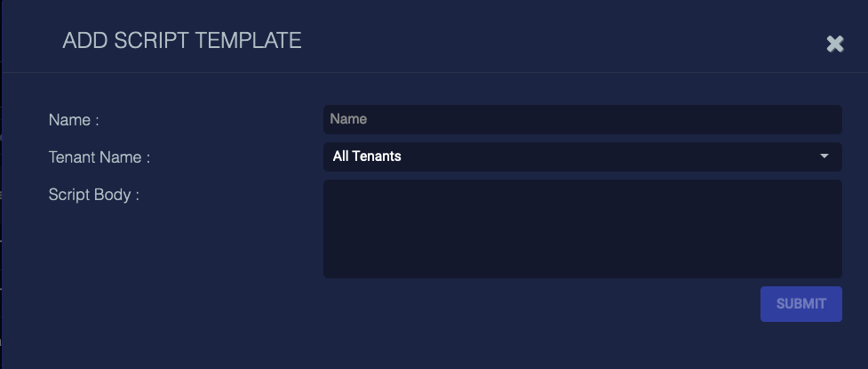Image resolution: width=868 pixels, height=369 pixels.
Task: Hit the cross icon at top right
Action: click(834, 44)
